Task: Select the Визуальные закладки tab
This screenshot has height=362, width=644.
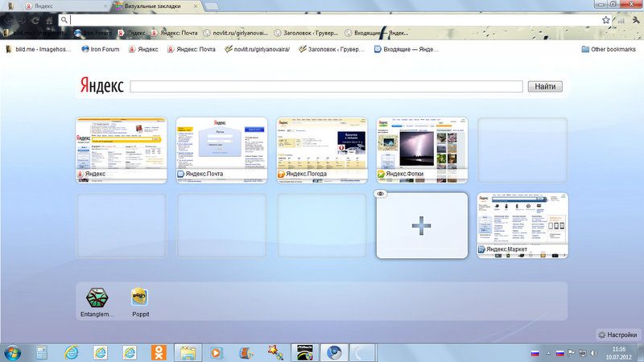Action: point(156,6)
